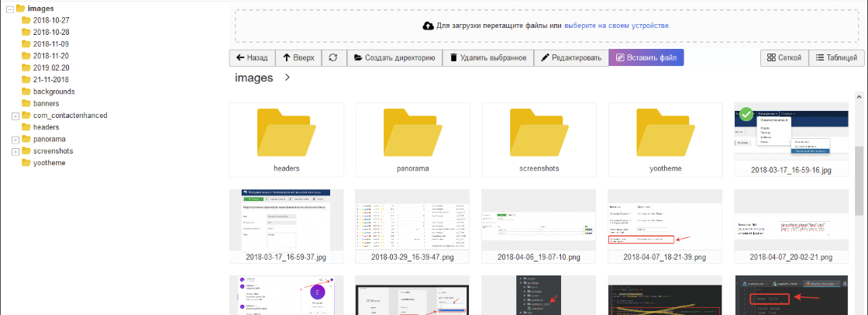Screen dimensions: 868x315
Task: Switch to grid view with Сеткой
Action: point(784,58)
